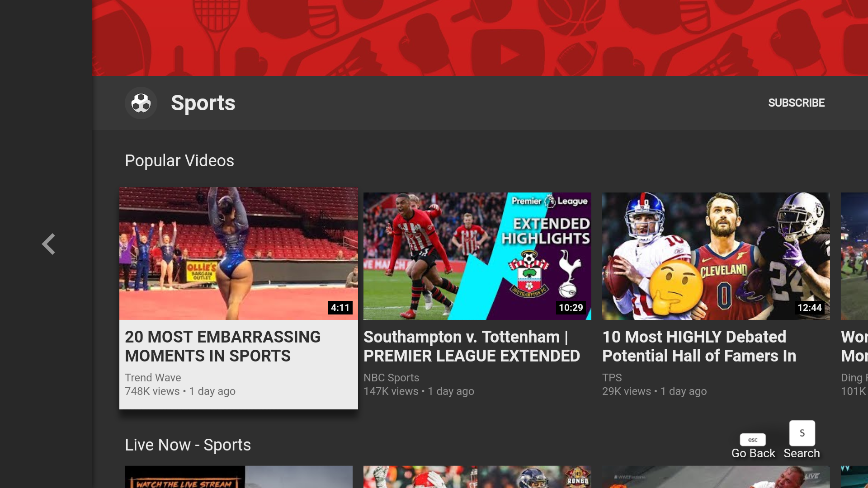This screenshot has height=488, width=868.
Task: Open Search using the S keyboard icon
Action: [802, 432]
